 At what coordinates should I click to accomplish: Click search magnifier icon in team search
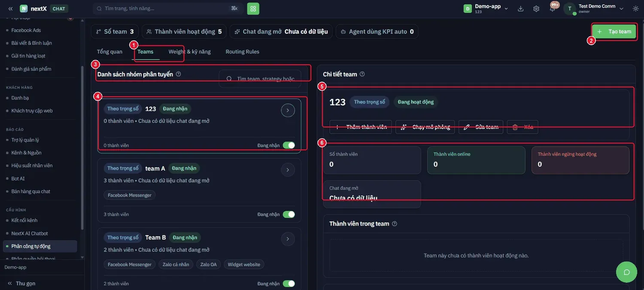tap(229, 79)
